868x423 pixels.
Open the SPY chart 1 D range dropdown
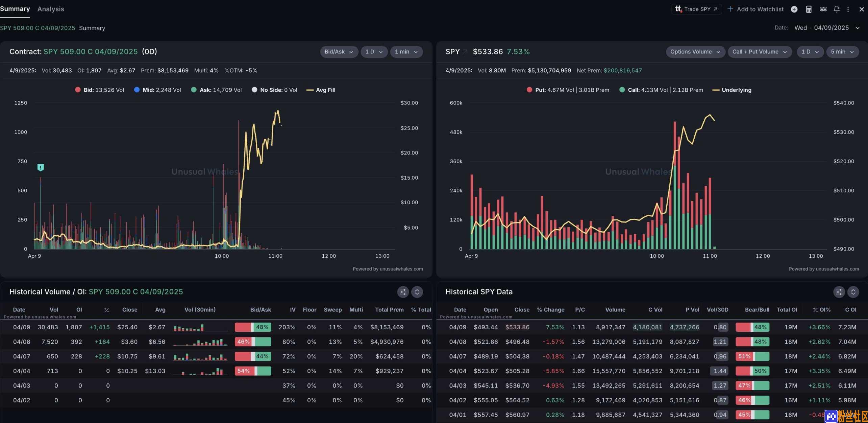coord(810,52)
